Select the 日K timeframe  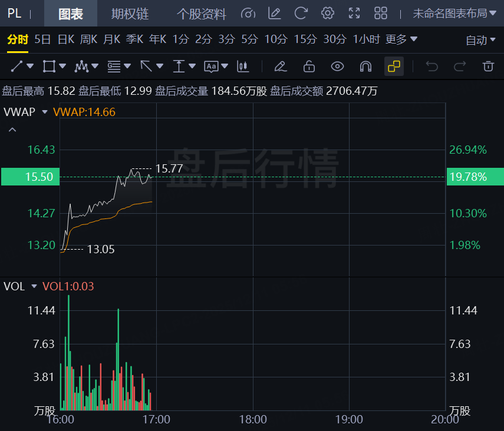pyautogui.click(x=65, y=39)
